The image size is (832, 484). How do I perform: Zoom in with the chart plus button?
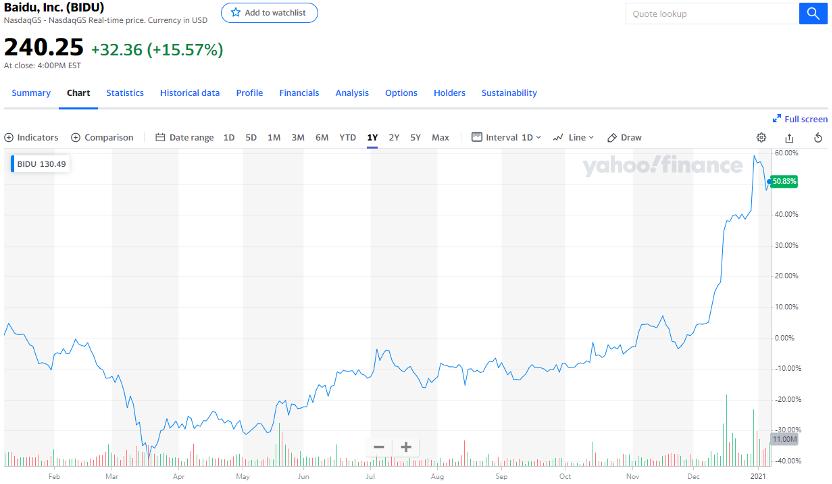click(x=406, y=447)
